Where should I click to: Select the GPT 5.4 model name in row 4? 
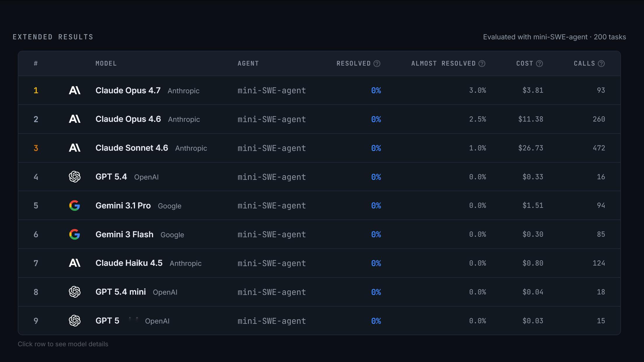click(x=111, y=177)
